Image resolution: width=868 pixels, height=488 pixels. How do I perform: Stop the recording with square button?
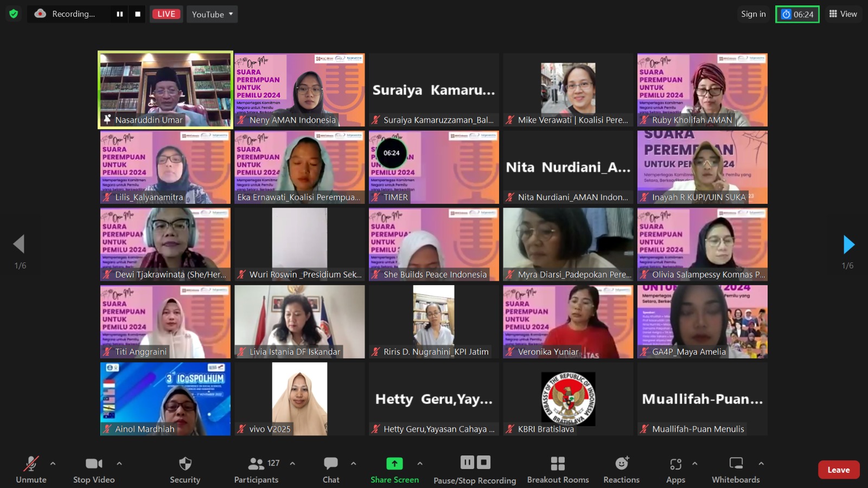138,14
